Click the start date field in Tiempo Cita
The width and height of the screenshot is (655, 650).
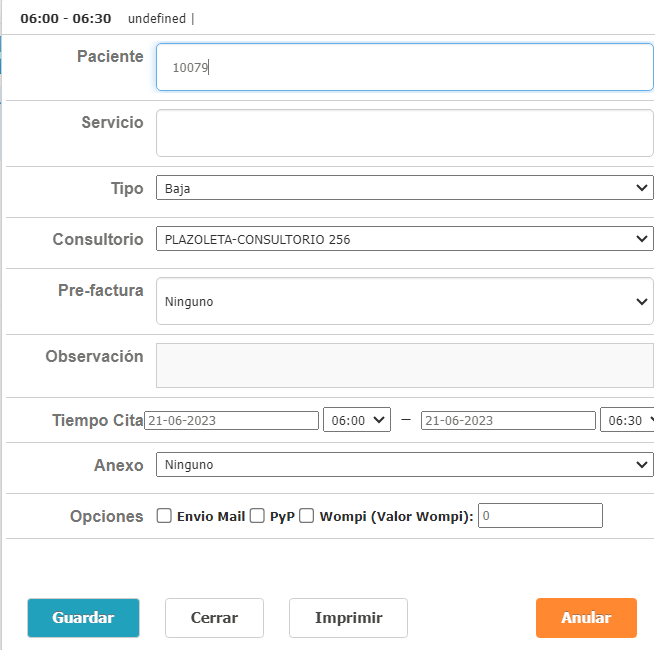[x=231, y=421]
